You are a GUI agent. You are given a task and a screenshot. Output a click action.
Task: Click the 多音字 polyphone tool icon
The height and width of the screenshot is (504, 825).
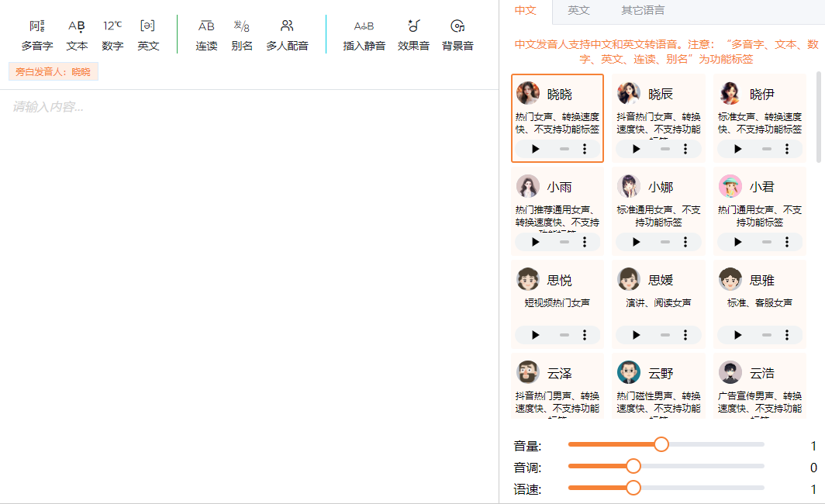click(36, 26)
